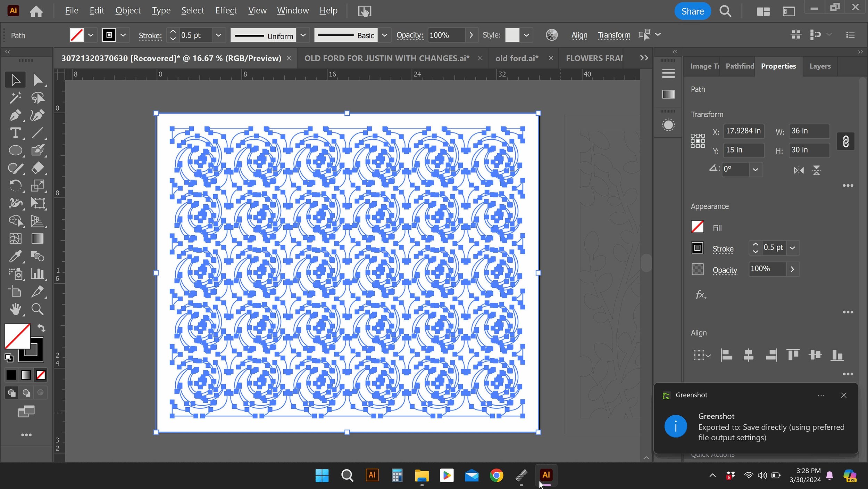Switch to the Pathfinder panel tab
The height and width of the screenshot is (489, 868).
point(739,66)
